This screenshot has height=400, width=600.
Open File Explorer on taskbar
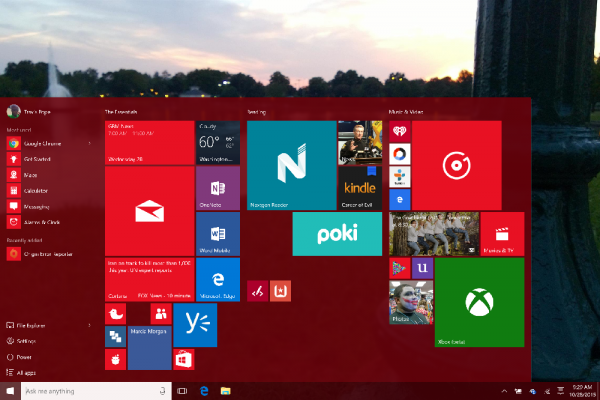[226, 391]
